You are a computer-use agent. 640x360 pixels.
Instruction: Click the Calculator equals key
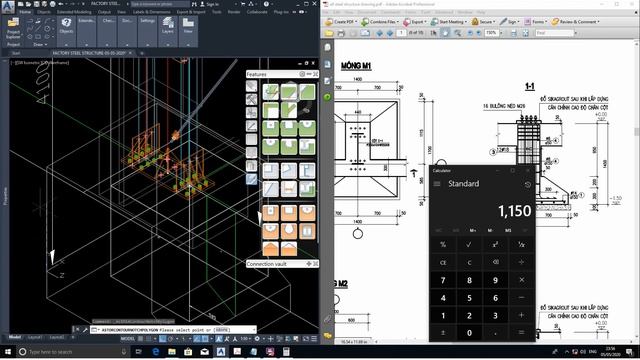coord(521,333)
